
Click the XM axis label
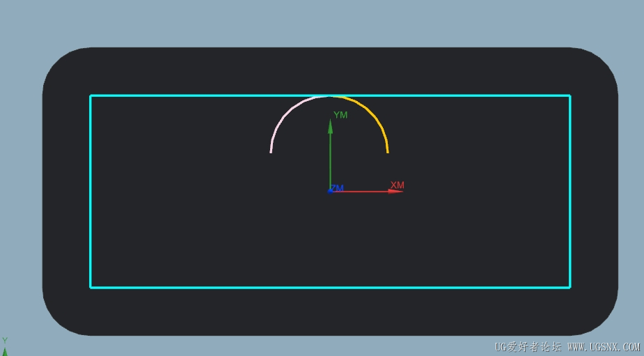tap(397, 185)
